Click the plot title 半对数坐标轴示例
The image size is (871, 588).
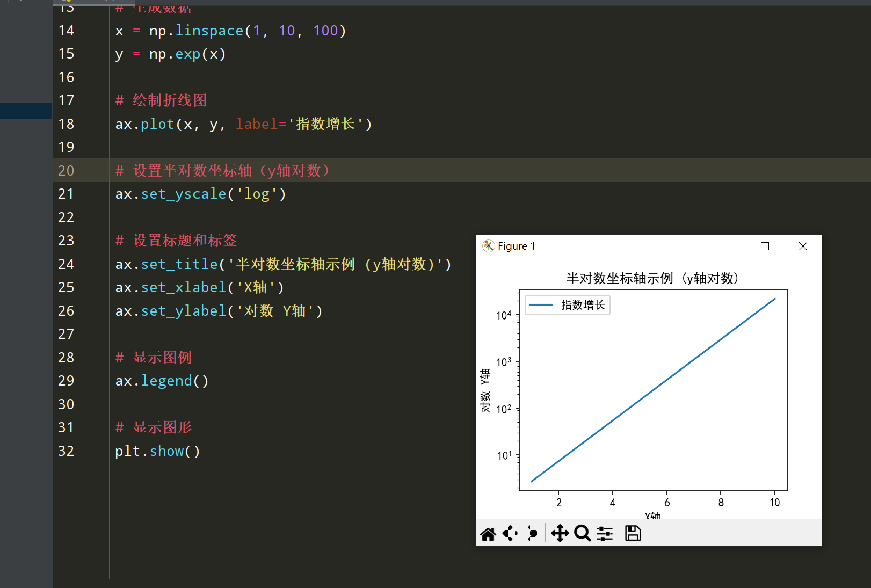pos(652,278)
